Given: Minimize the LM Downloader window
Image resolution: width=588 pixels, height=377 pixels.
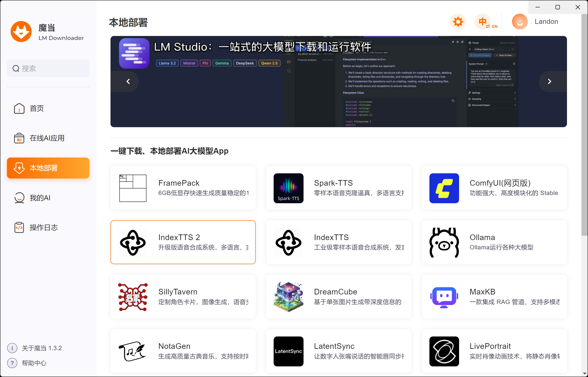Looking at the screenshot, I should point(538,7).
